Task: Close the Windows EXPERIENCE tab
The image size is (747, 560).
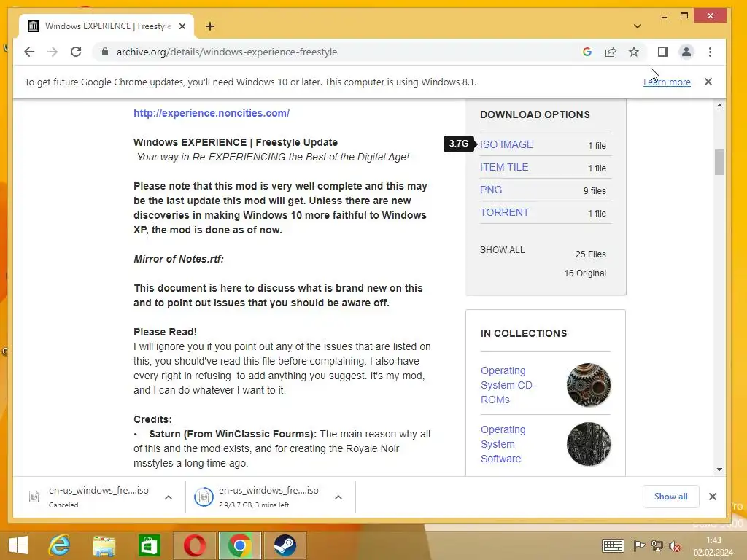Action: 182,26
